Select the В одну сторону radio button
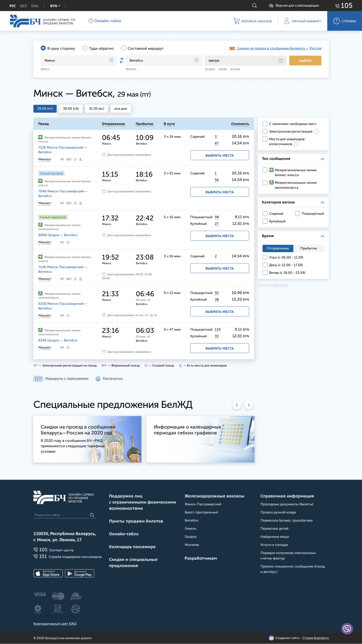362x644 pixels. coord(43,48)
